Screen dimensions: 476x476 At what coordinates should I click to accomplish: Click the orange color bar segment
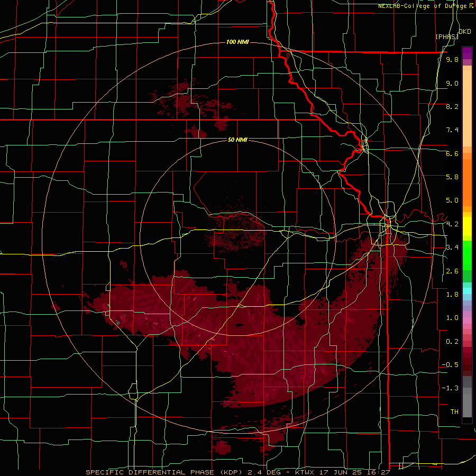[x=467, y=182]
